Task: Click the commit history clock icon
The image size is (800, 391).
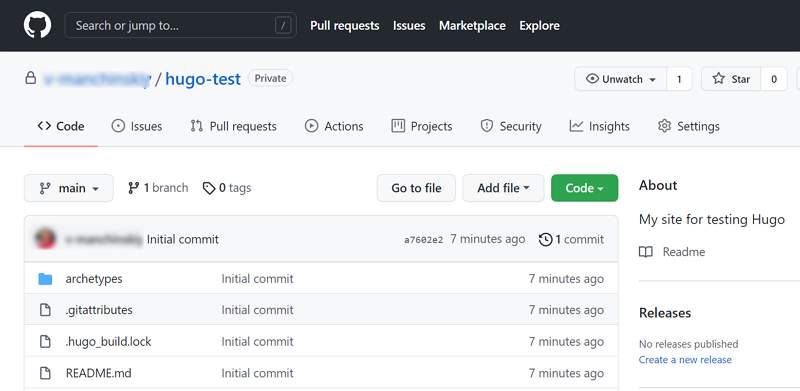Action: [545, 239]
